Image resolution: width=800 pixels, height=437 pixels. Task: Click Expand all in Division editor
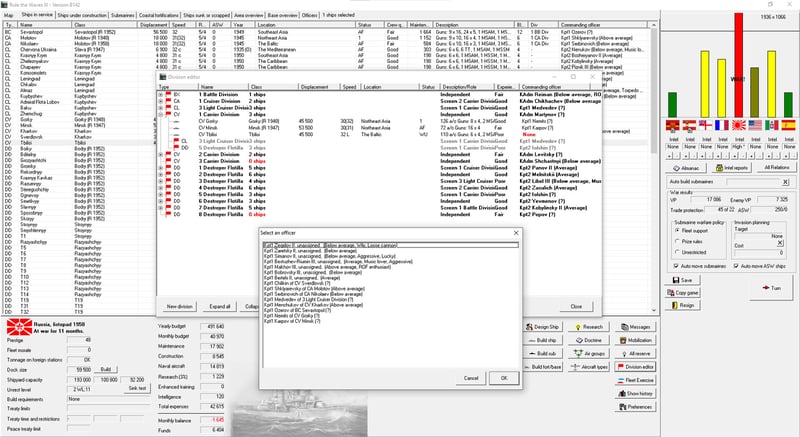pyautogui.click(x=220, y=306)
